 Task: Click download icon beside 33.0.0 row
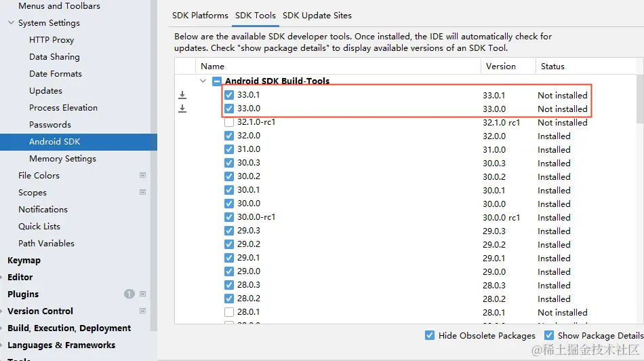click(182, 109)
